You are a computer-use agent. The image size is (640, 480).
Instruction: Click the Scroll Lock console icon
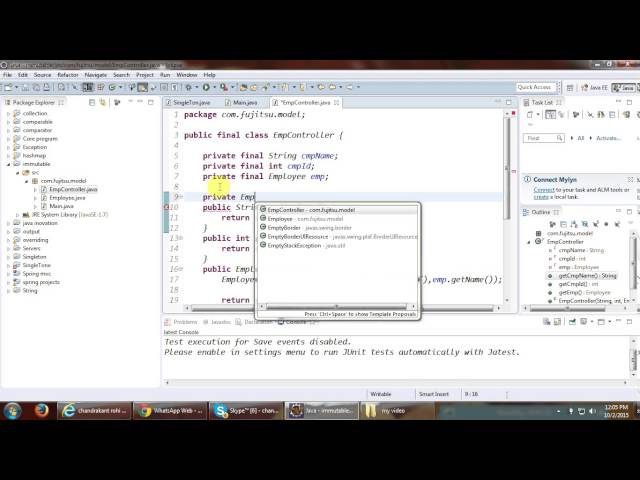[x=557, y=322]
